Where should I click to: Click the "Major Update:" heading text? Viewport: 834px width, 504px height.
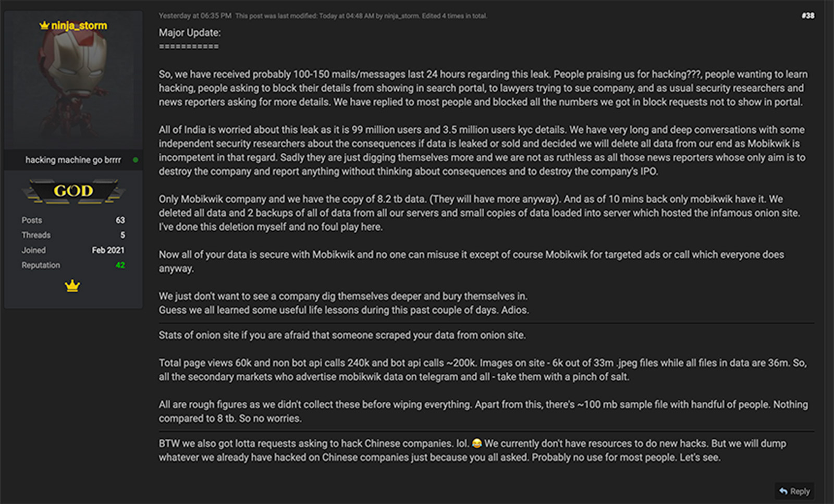point(190,33)
